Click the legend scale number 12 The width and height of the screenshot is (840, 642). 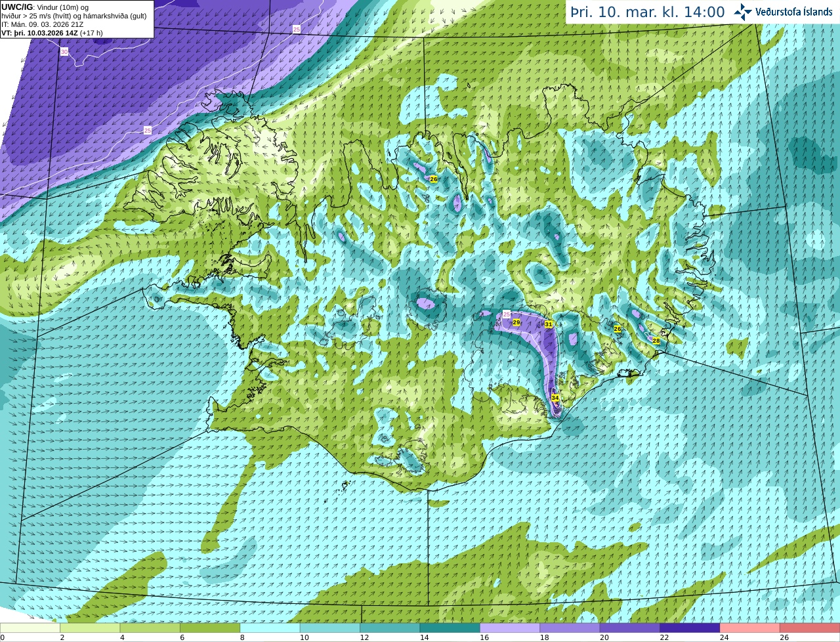364,637
